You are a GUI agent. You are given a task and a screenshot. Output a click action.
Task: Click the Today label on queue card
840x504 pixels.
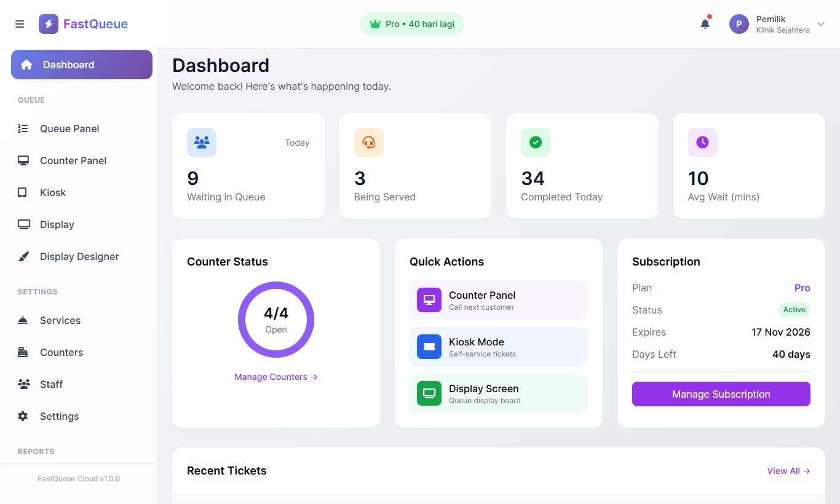297,143
